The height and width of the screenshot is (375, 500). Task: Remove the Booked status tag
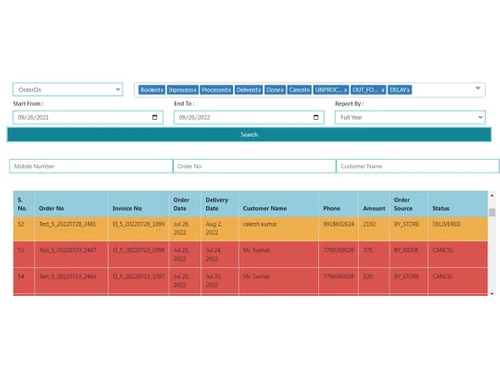(x=162, y=90)
